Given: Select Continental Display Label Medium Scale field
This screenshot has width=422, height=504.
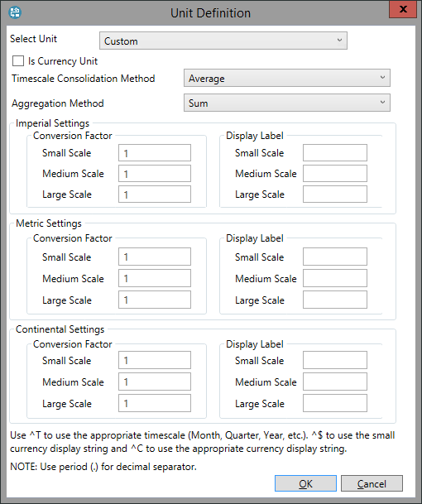Looking at the screenshot, I should [335, 382].
